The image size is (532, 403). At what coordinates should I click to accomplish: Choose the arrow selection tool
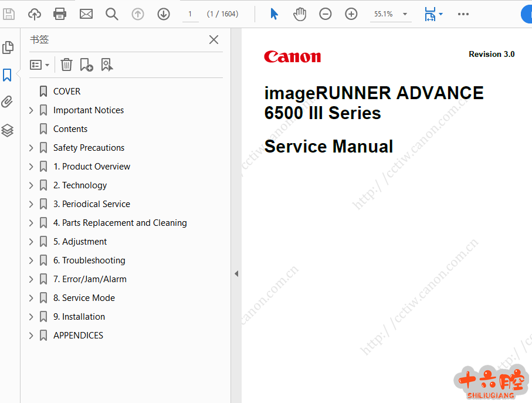274,14
